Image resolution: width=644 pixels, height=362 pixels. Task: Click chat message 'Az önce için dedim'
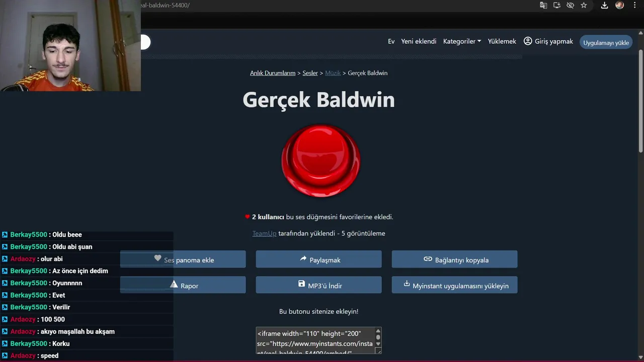tap(80, 271)
